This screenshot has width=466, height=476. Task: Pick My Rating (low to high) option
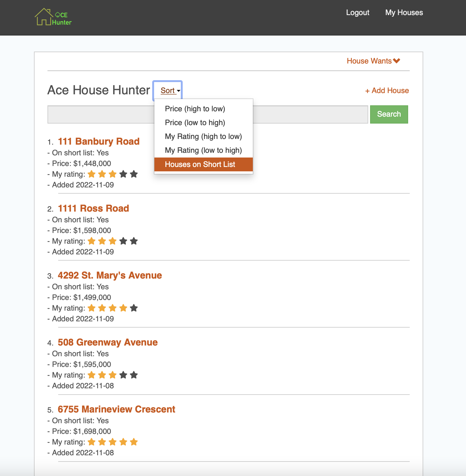[x=203, y=150]
